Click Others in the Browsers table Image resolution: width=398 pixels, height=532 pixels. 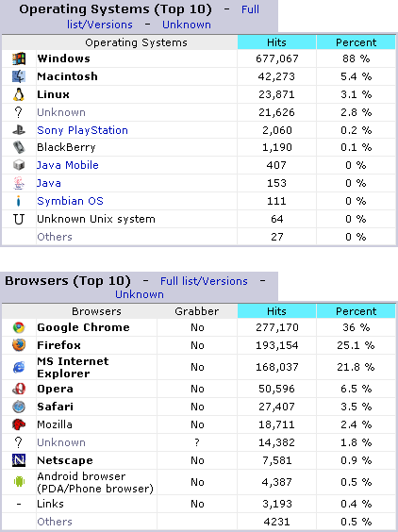point(55,522)
